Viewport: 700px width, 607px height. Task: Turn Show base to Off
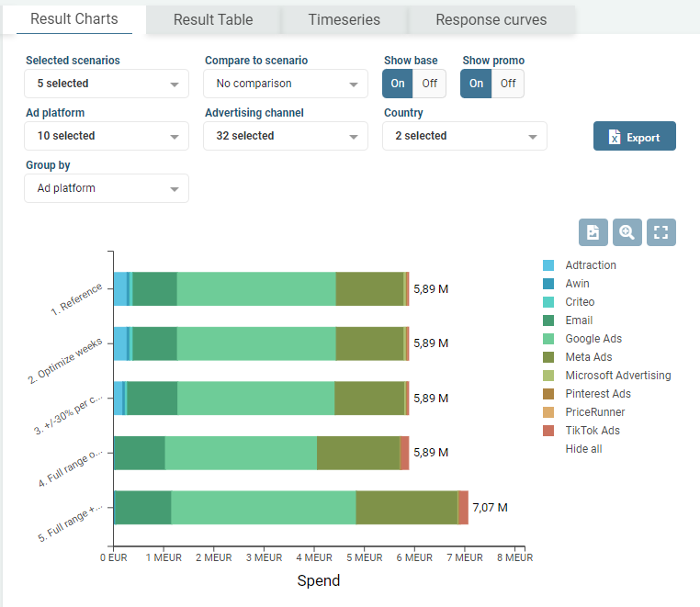(429, 84)
